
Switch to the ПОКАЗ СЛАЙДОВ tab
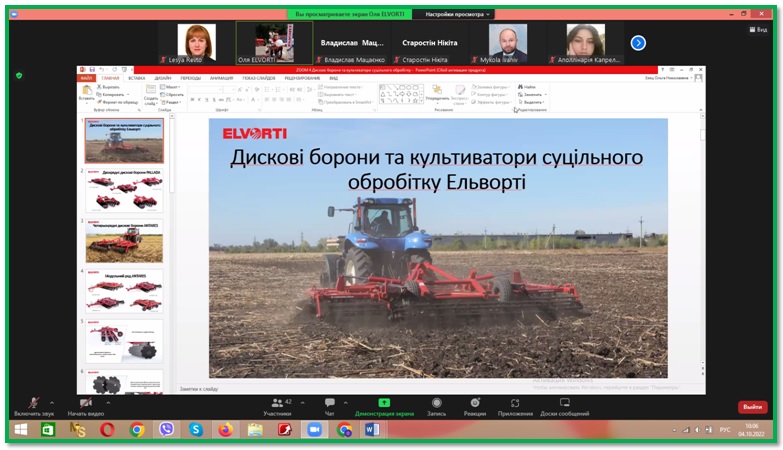click(259, 78)
